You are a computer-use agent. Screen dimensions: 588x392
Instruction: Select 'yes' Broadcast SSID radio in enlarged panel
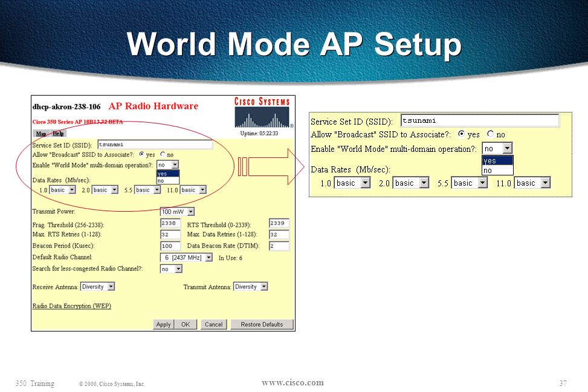(461, 134)
